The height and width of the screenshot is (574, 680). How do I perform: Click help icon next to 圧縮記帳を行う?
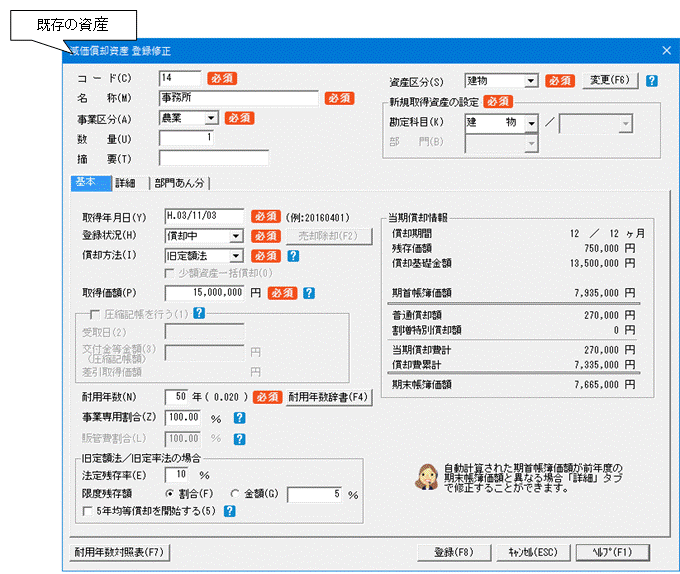[199, 313]
